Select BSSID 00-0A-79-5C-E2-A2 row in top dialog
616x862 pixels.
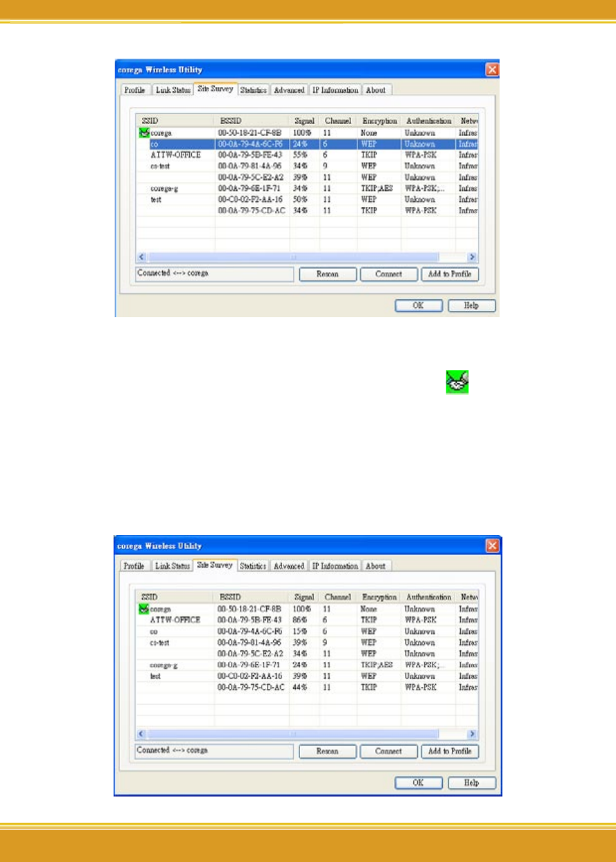click(x=307, y=177)
